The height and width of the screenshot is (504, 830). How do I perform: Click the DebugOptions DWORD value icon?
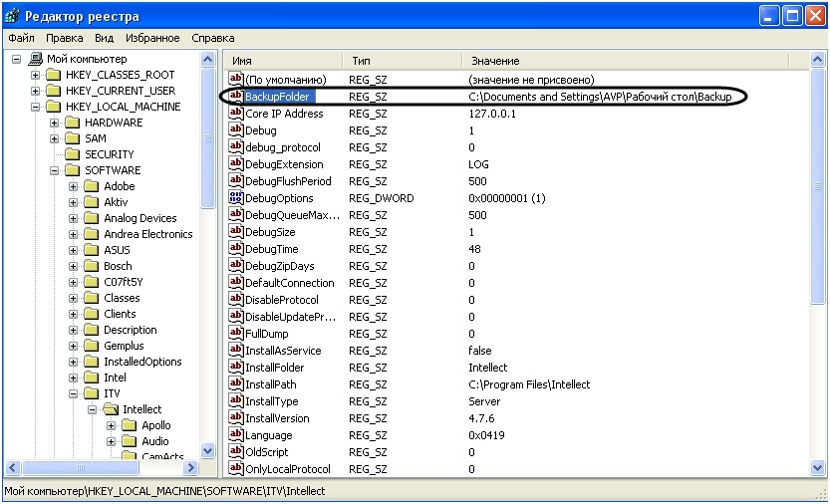[x=236, y=198]
